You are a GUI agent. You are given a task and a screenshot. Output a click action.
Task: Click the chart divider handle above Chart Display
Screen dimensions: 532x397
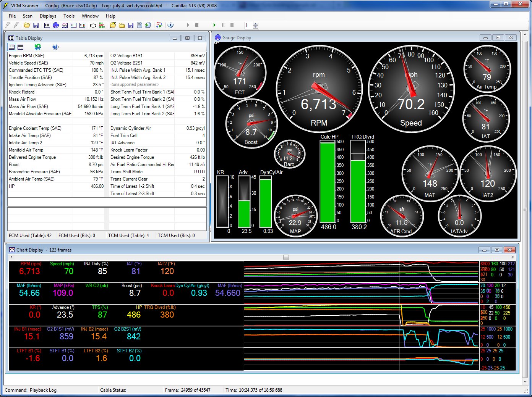tap(285, 257)
